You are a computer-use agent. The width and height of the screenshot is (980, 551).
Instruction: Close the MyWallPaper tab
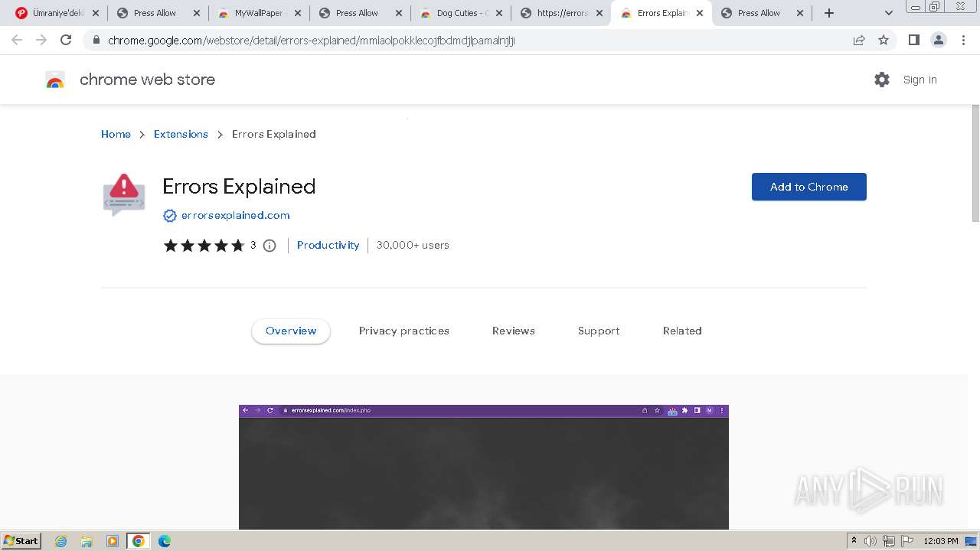[298, 13]
